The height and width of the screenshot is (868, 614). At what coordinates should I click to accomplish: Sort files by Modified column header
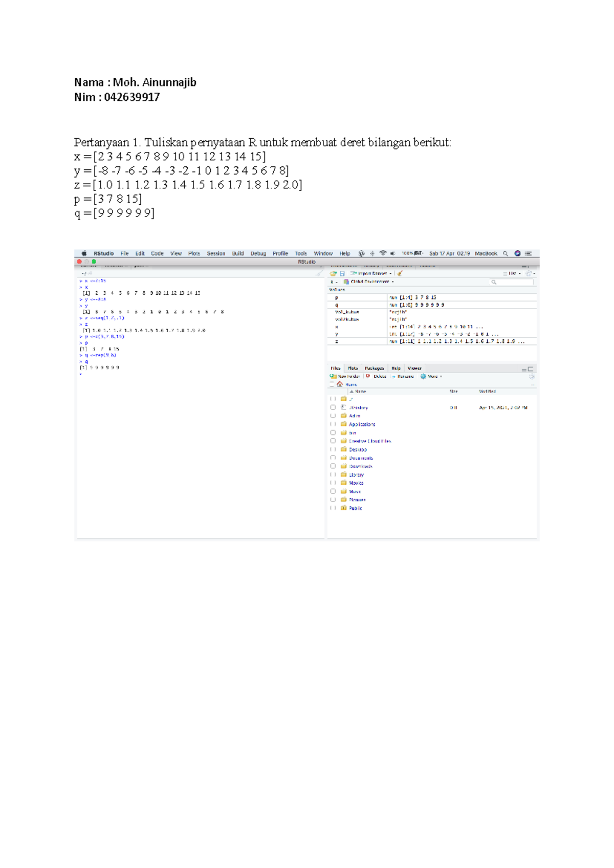click(487, 392)
